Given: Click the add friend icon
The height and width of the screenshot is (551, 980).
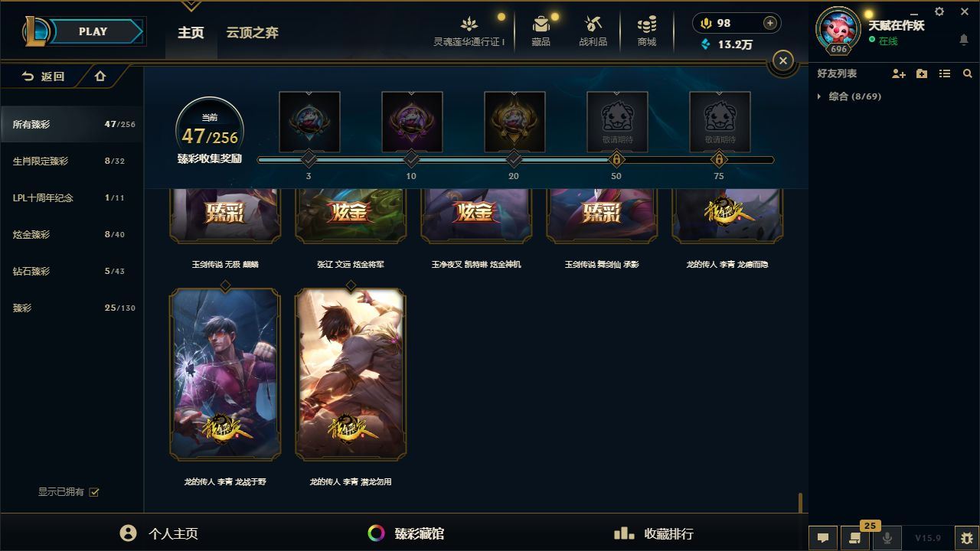Looking at the screenshot, I should [899, 73].
